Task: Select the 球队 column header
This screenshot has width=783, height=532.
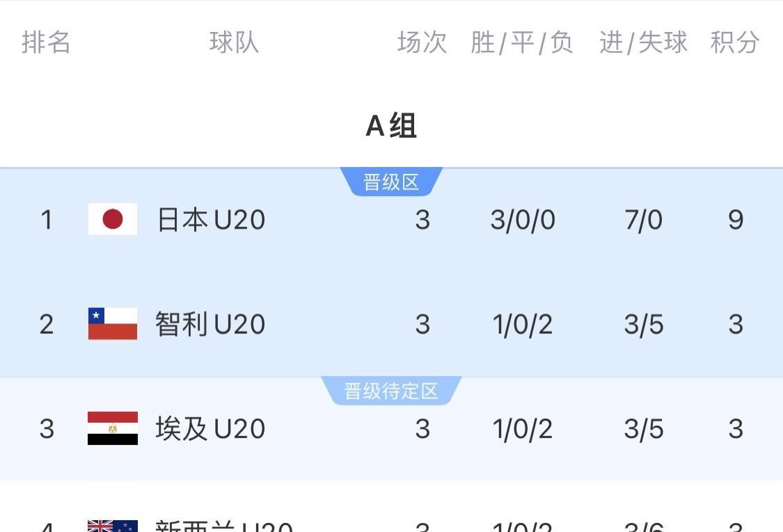Action: [x=234, y=42]
